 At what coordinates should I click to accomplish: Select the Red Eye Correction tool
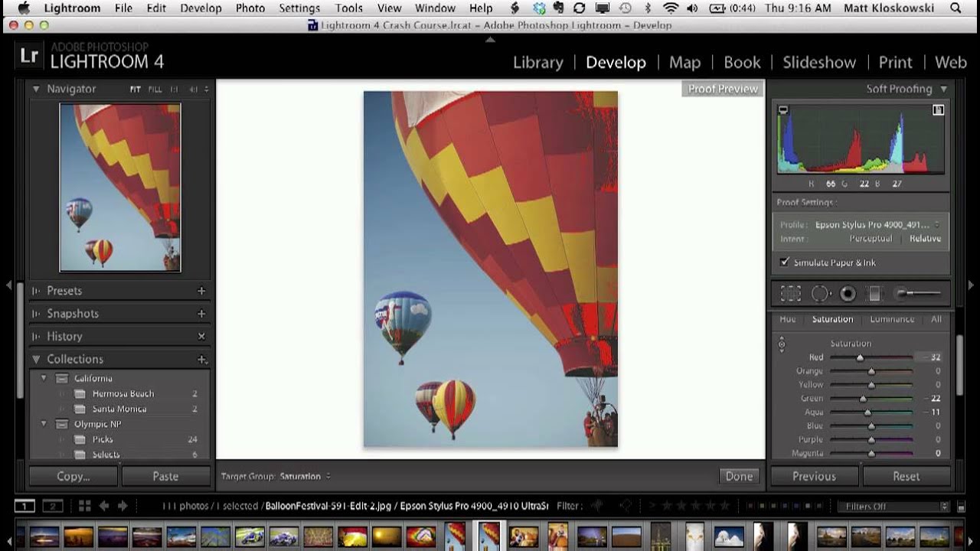pos(848,293)
